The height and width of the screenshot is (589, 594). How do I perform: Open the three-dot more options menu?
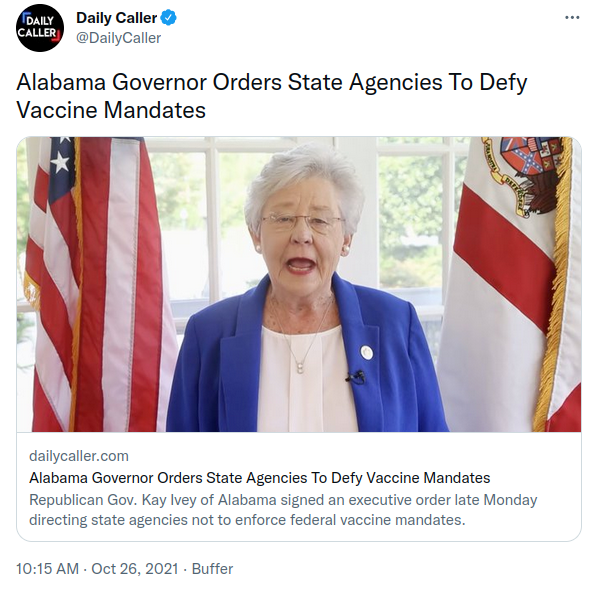pos(572,18)
